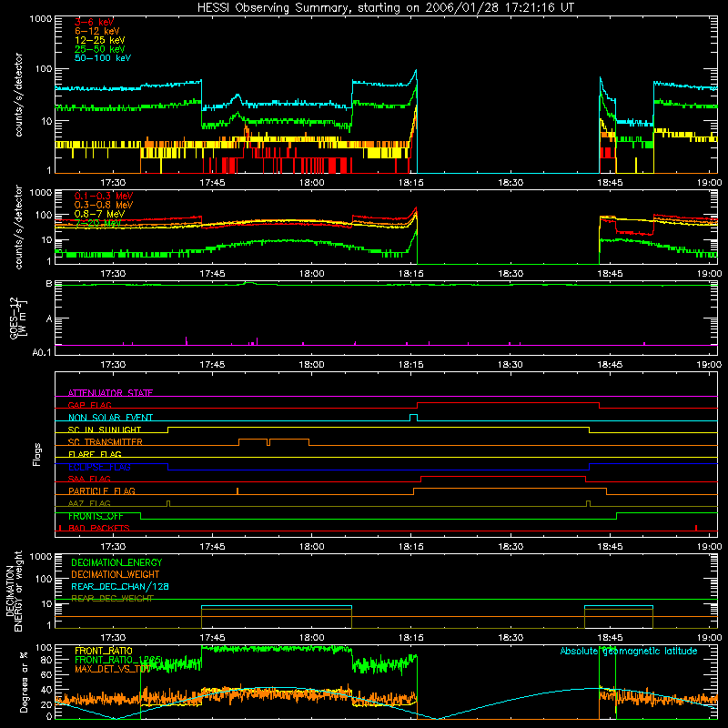Click the Flags axis title
728x728 pixels.
(37, 454)
